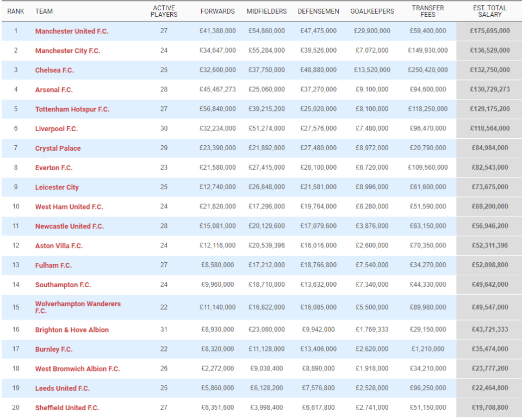Viewport: 522px width, 420px height.
Task: Sort by DEFENSEMEN column header
Action: [318, 11]
